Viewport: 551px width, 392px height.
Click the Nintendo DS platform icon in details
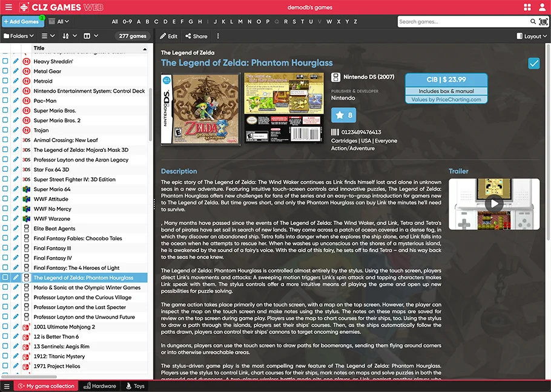click(335, 77)
